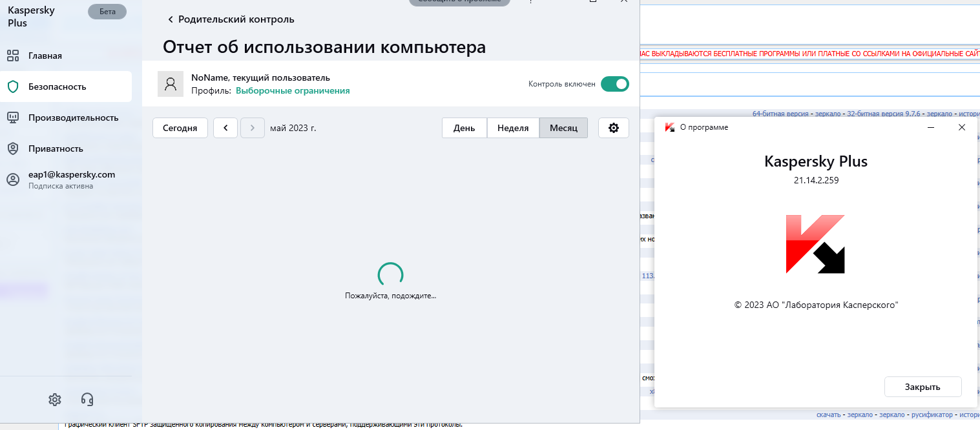The image size is (980, 430).
Task: Open 64-битная версия link on webpage
Action: tap(780, 114)
